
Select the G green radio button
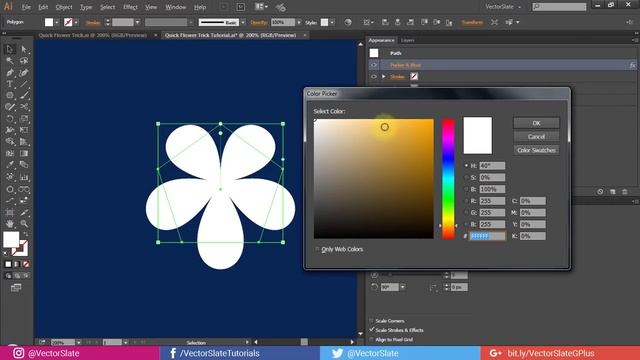pyautogui.click(x=466, y=213)
